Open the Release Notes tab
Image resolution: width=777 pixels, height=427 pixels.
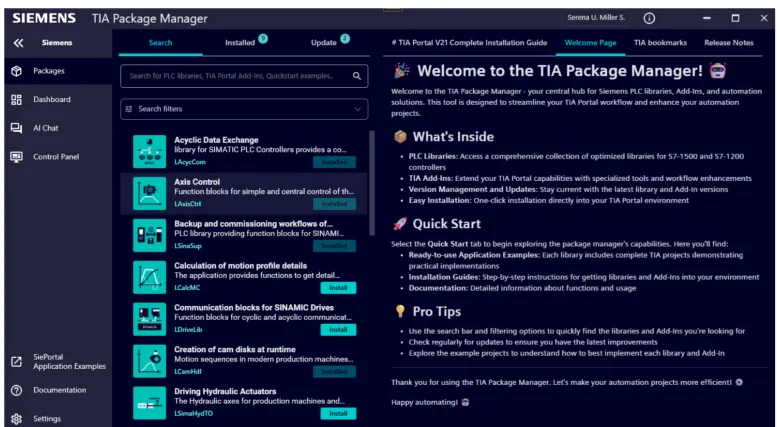point(728,43)
